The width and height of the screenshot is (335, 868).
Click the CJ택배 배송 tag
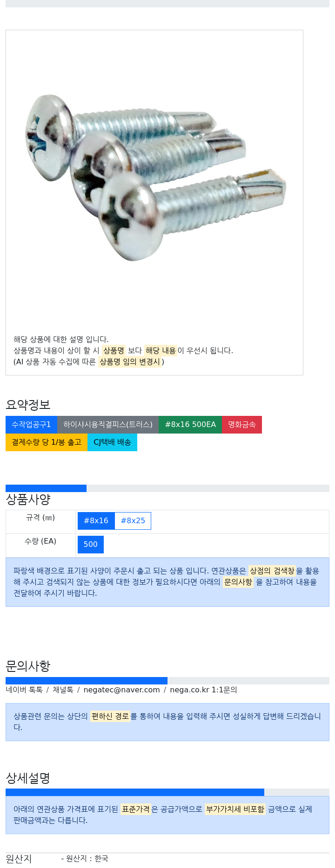tap(112, 442)
